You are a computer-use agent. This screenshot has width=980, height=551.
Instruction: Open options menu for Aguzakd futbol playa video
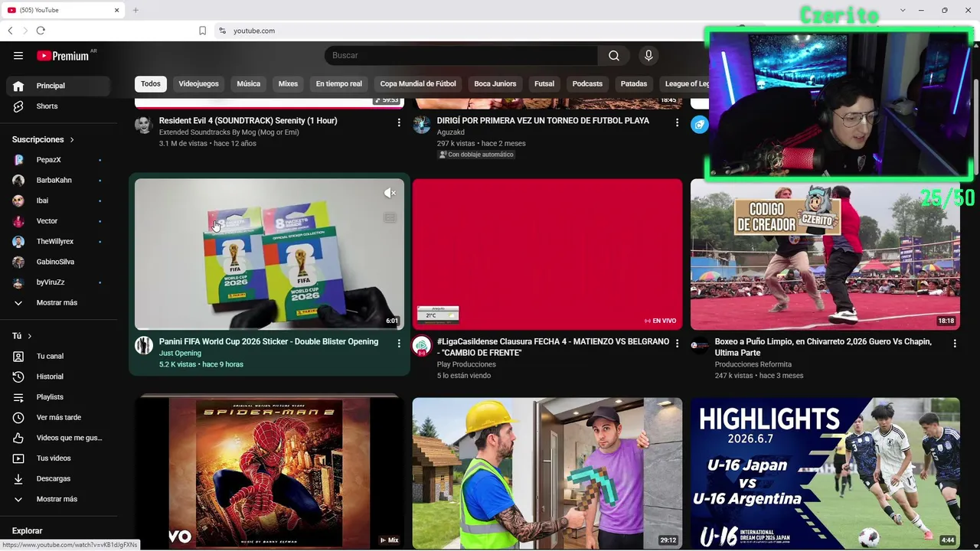677,122
